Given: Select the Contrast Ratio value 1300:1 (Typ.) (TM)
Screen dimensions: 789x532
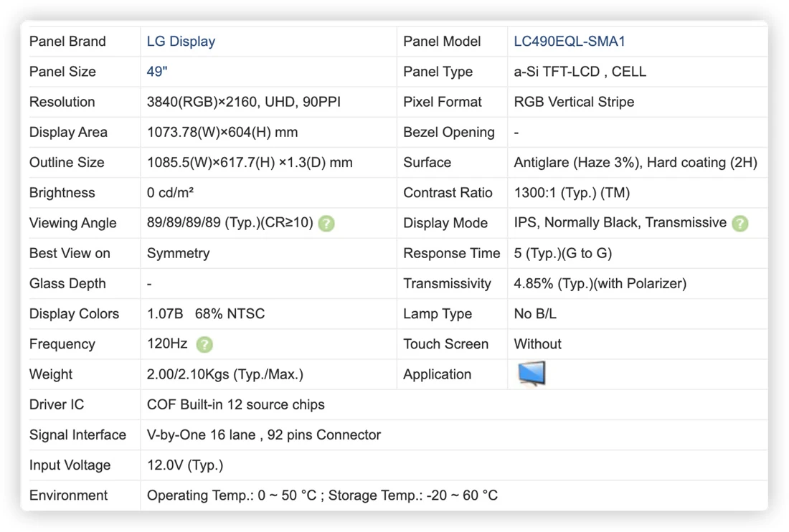Looking at the screenshot, I should (x=572, y=193).
